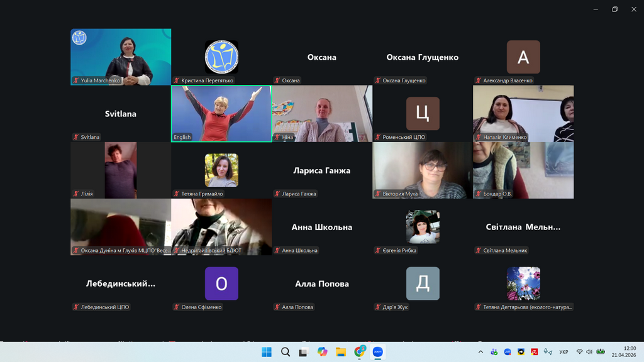Open Task View on the taskbar

click(303, 352)
